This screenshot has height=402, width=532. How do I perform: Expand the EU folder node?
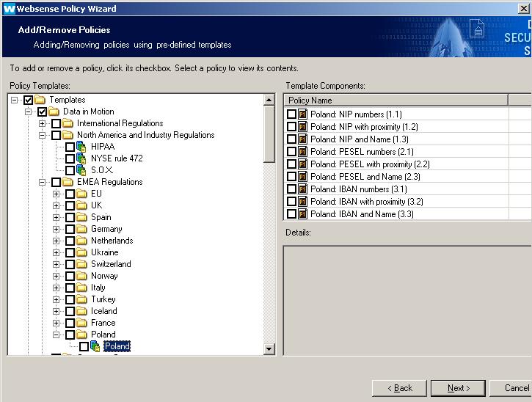pyautogui.click(x=56, y=194)
